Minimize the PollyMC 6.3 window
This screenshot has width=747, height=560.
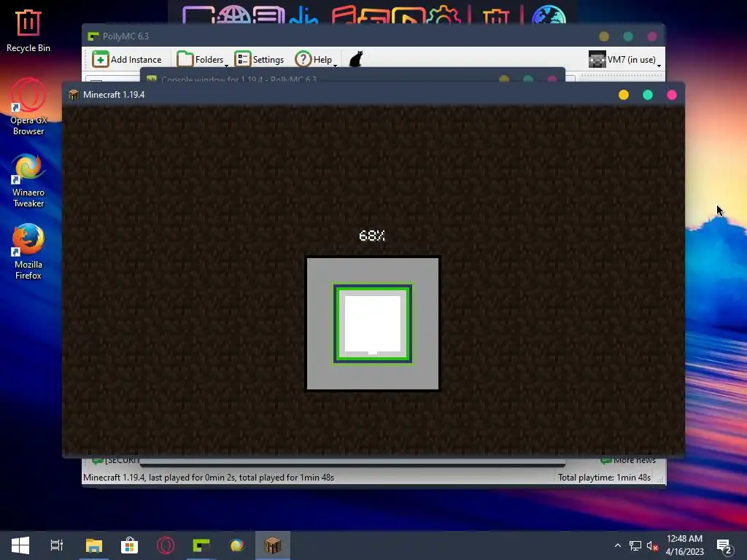pyautogui.click(x=603, y=36)
